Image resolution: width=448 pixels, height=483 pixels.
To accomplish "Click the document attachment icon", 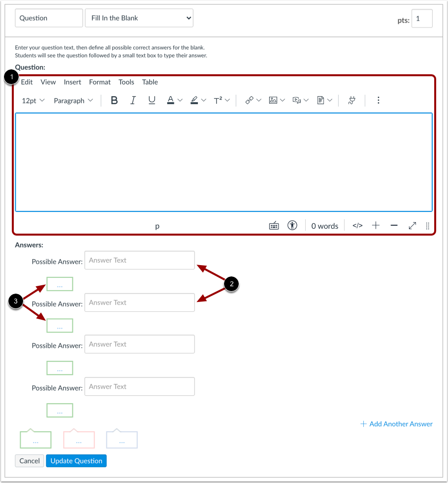I will 321,100.
